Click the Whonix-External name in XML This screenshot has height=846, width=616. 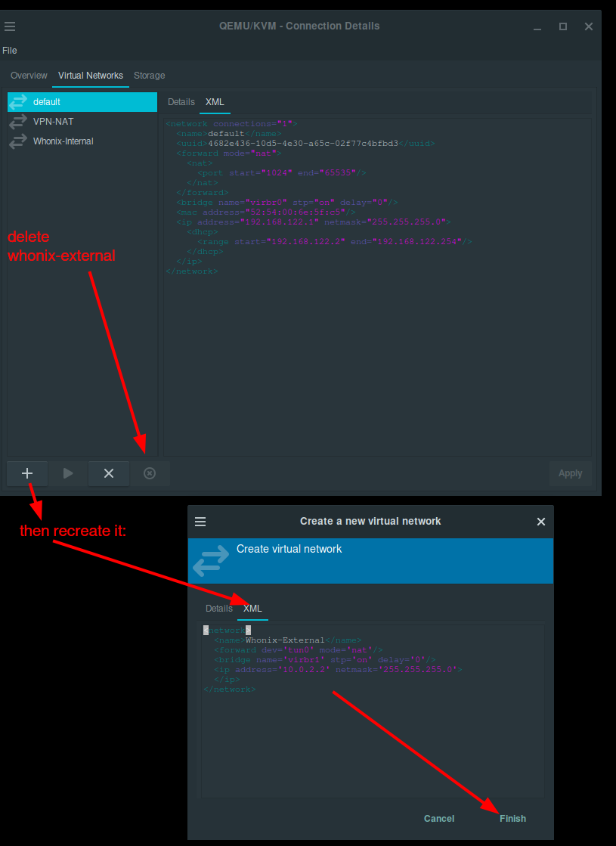pyautogui.click(x=285, y=640)
